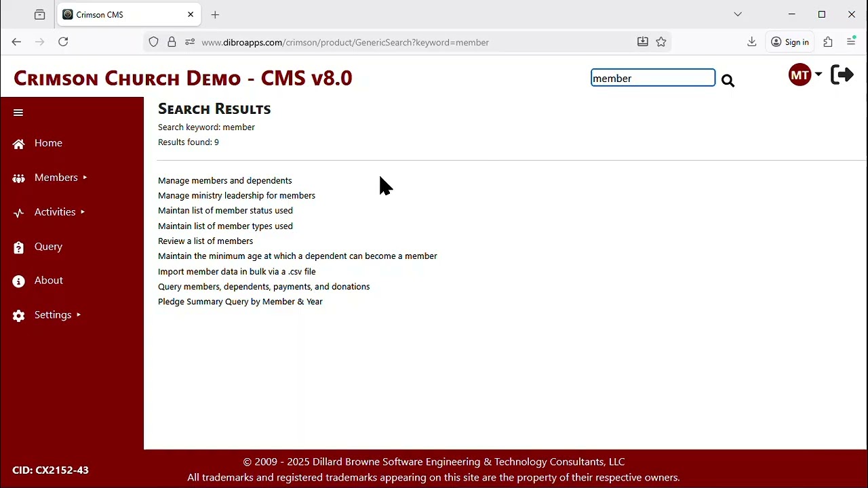This screenshot has width=868, height=488.
Task: Open the minimum dependent age result
Action: coord(298,256)
